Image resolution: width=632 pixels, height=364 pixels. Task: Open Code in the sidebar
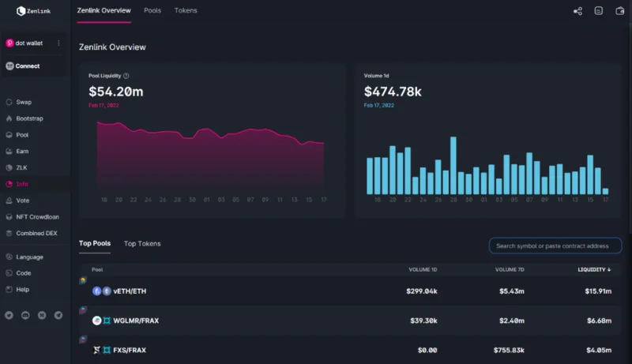[24, 273]
